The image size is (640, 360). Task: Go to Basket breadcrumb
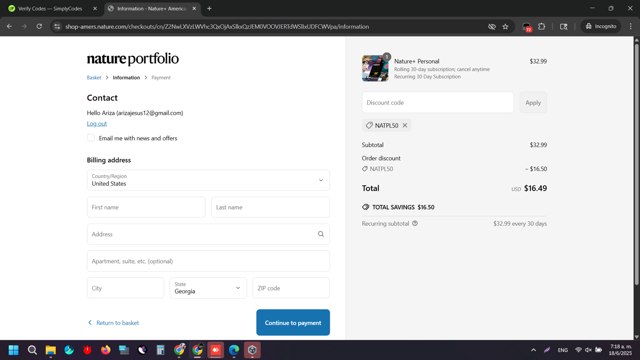click(94, 78)
